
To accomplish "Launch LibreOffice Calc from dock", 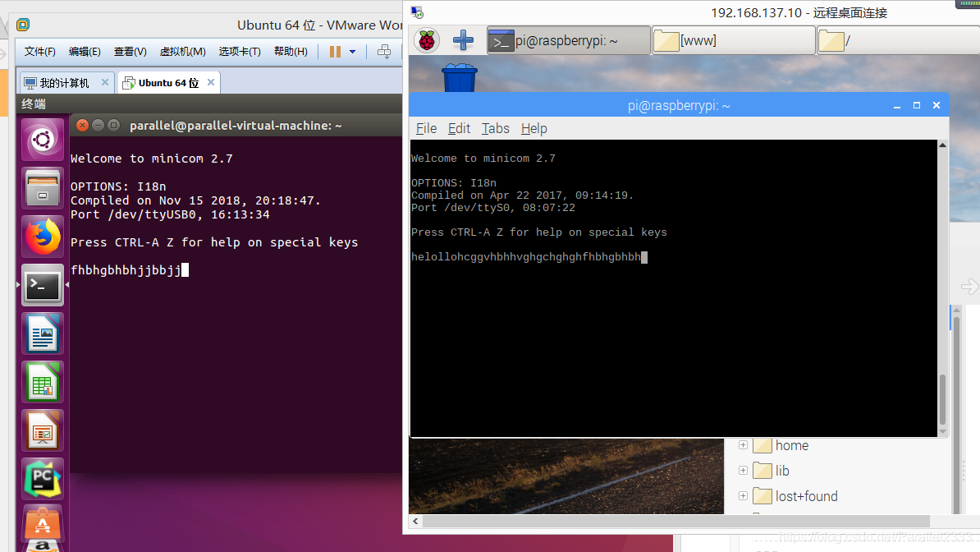I will [43, 383].
